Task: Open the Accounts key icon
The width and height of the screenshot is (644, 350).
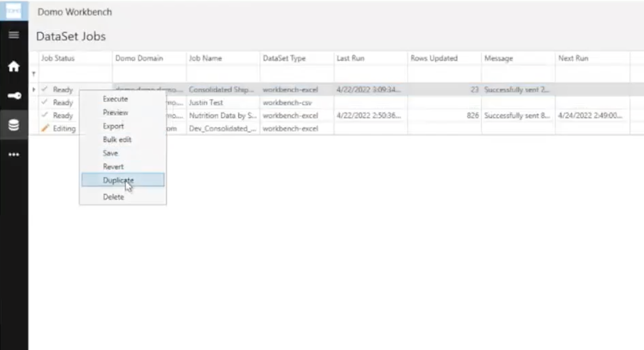Action: point(13,95)
